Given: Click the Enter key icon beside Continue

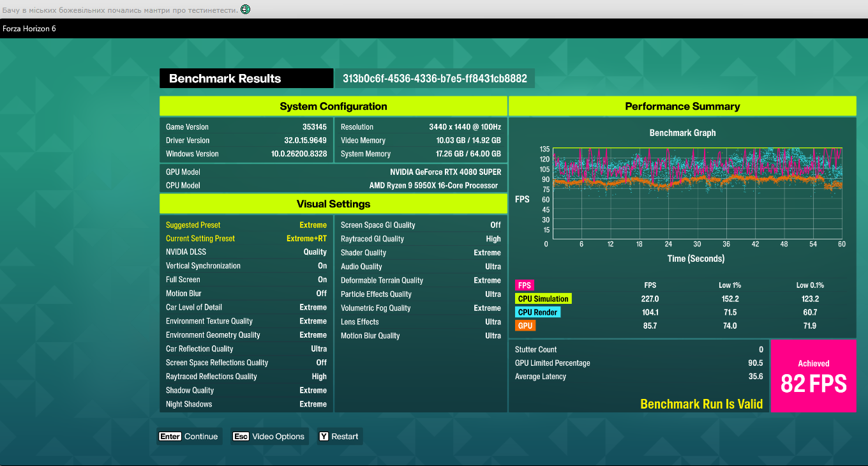Looking at the screenshot, I should pos(170,437).
